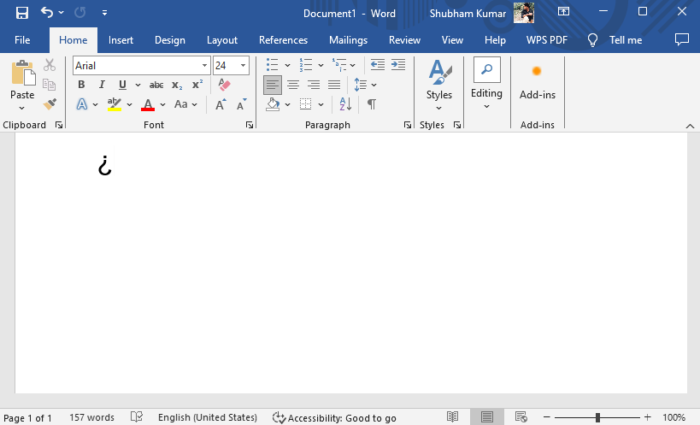The height and width of the screenshot is (425, 700).
Task: Open the Arial font name dropdown
Action: [x=204, y=66]
